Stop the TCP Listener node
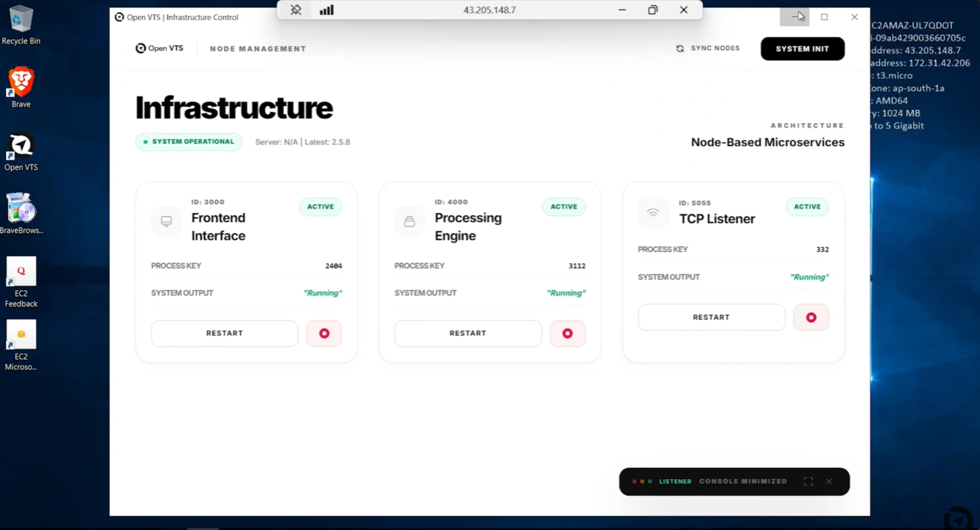Viewport: 980px width, 530px height. coord(811,317)
